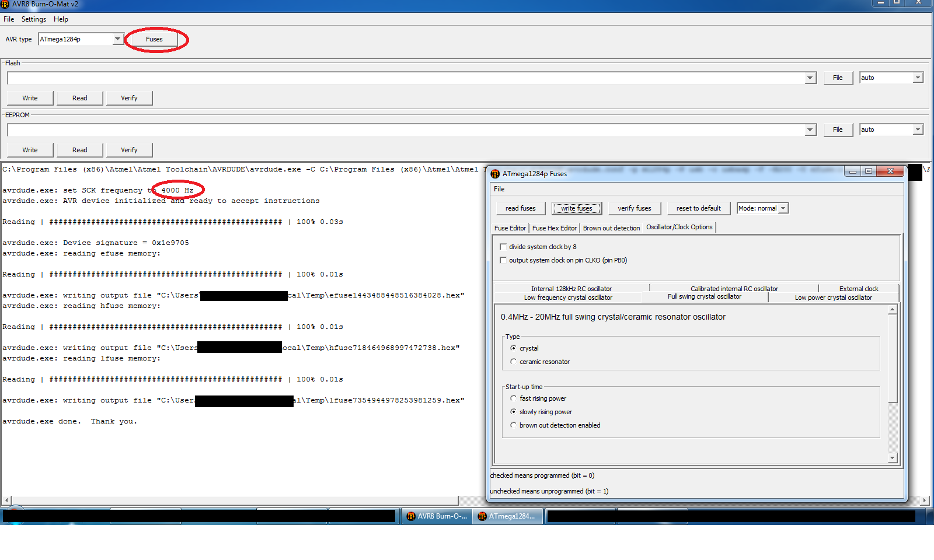Viewport: 934px width, 560px height.
Task: Open the Settings menu
Action: point(34,19)
